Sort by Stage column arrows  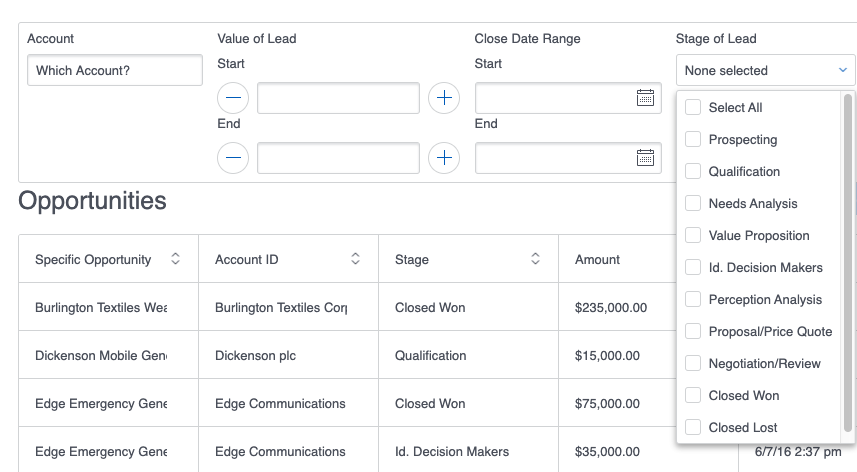click(535, 259)
